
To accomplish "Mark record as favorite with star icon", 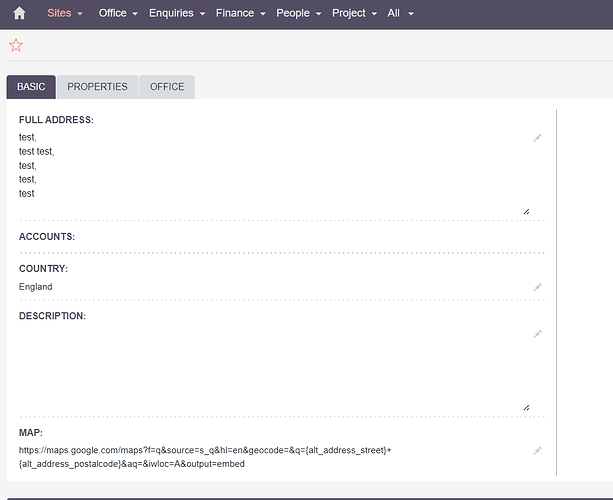I will pyautogui.click(x=16, y=45).
